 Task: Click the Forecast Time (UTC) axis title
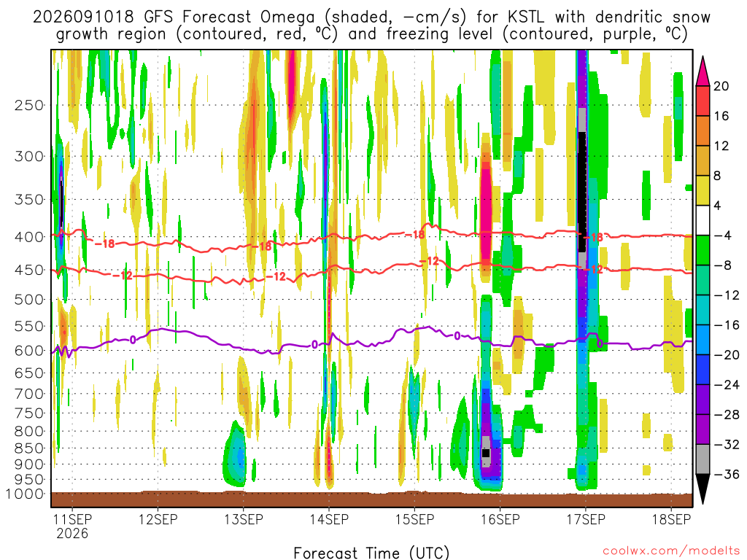371,553
